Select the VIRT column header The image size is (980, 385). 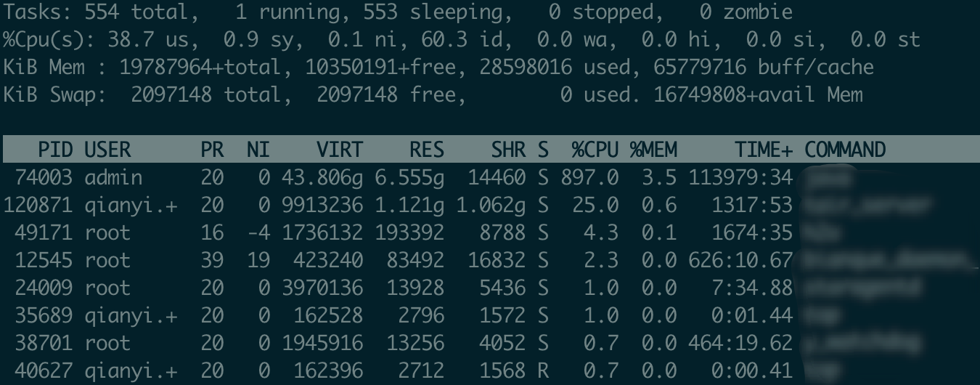340,150
